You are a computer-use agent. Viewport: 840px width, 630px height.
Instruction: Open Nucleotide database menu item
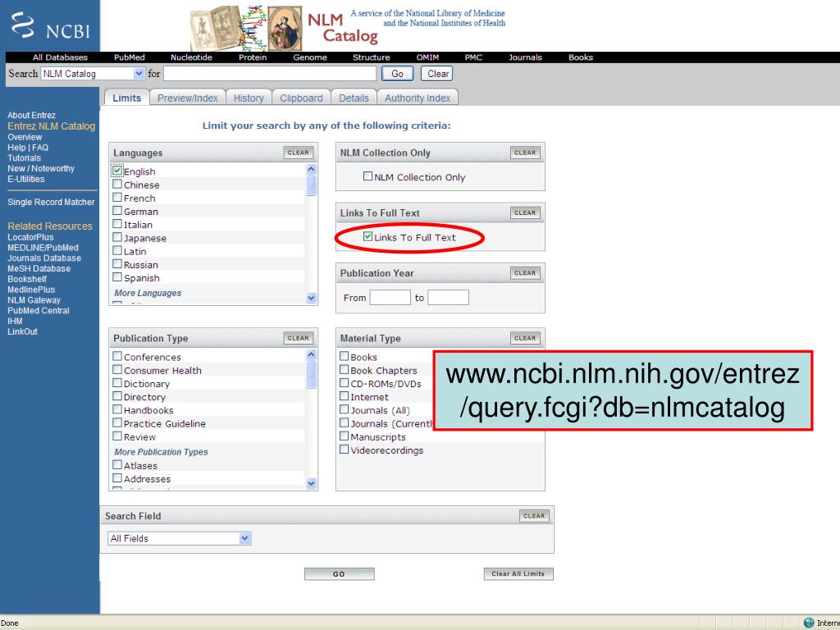(x=191, y=57)
